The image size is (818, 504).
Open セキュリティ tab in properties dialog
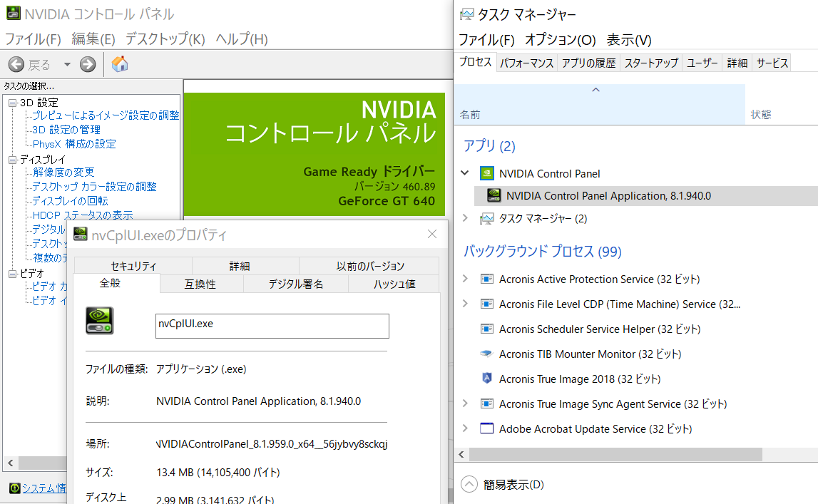[x=133, y=266]
